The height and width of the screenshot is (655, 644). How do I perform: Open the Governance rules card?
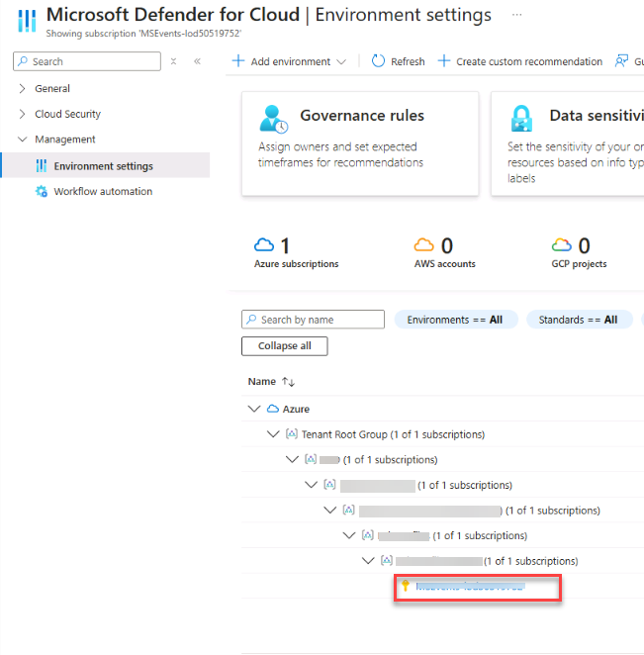(x=360, y=143)
